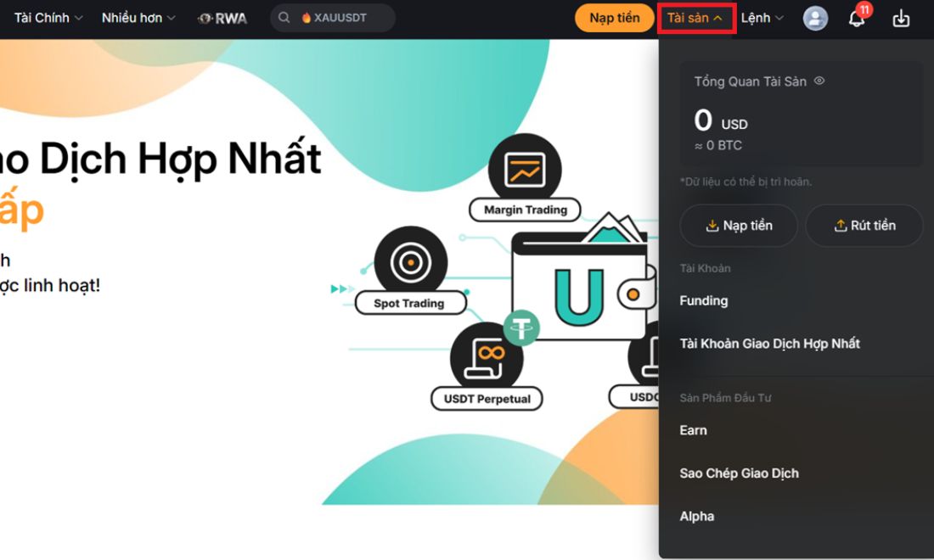Viewport: 934px width, 560px height.
Task: Open notifications bell with 11 badge
Action: [x=858, y=17]
